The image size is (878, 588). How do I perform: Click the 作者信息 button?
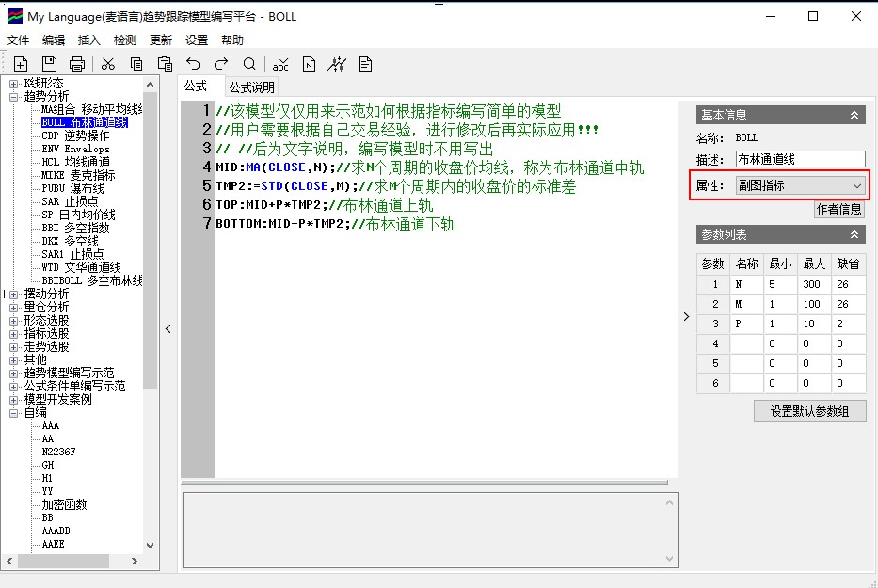[x=838, y=209]
